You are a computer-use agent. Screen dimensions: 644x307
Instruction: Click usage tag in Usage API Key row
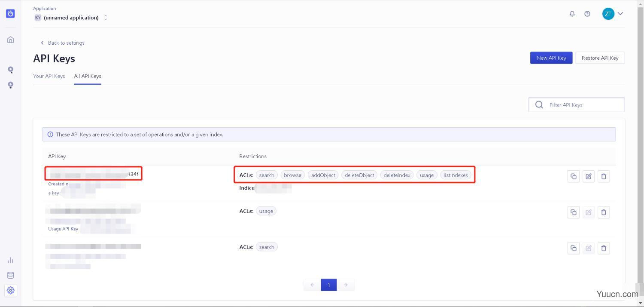[x=266, y=211]
